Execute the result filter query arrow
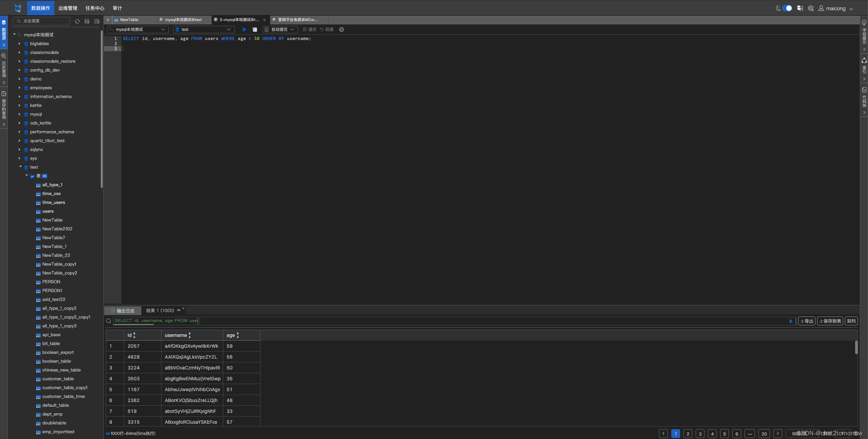The width and height of the screenshot is (868, 439). [x=791, y=321]
